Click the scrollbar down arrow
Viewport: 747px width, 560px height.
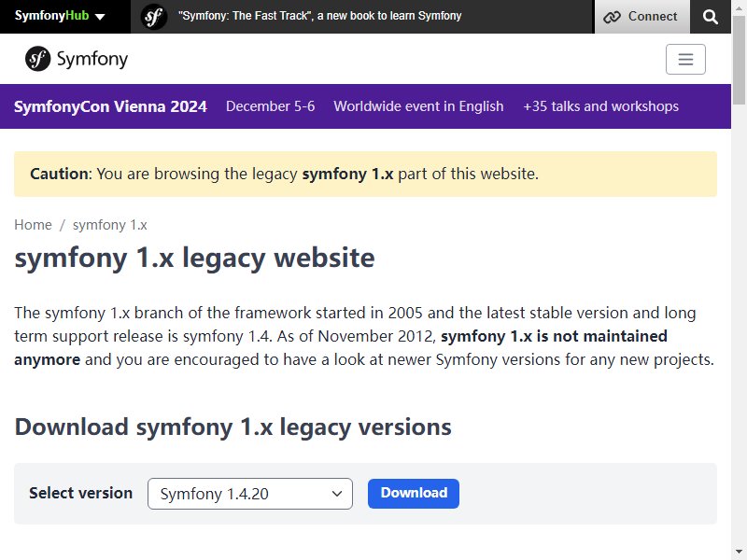point(739,553)
